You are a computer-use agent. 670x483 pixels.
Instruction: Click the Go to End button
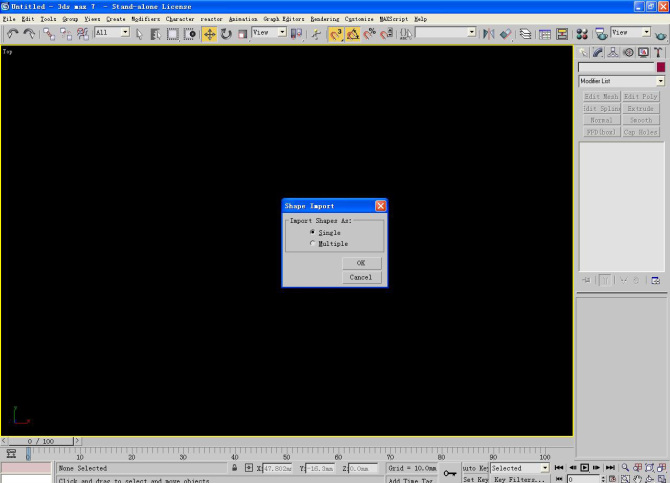(x=610, y=468)
